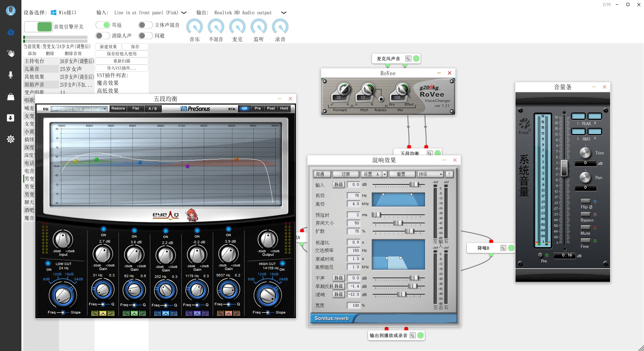Click the 旁通 button in 混响效果
The height and width of the screenshot is (351, 644).
322,174
